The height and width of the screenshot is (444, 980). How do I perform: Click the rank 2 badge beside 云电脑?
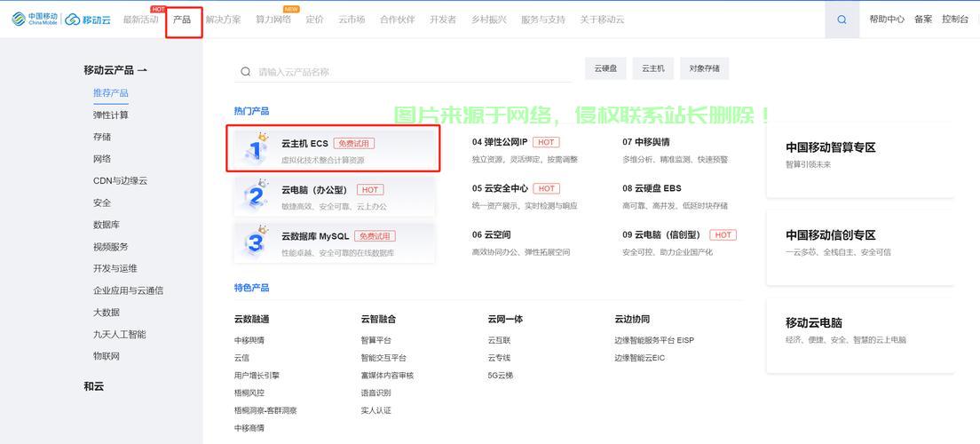click(x=256, y=195)
